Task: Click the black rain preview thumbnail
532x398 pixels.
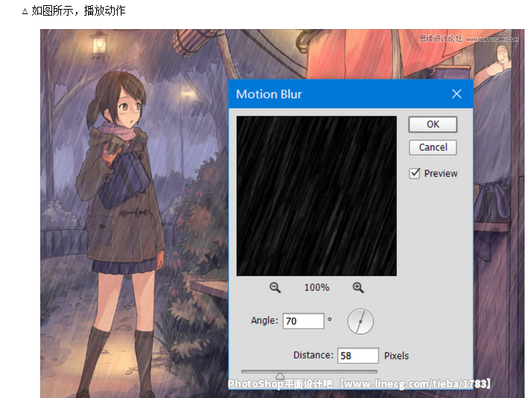Action: tap(317, 196)
